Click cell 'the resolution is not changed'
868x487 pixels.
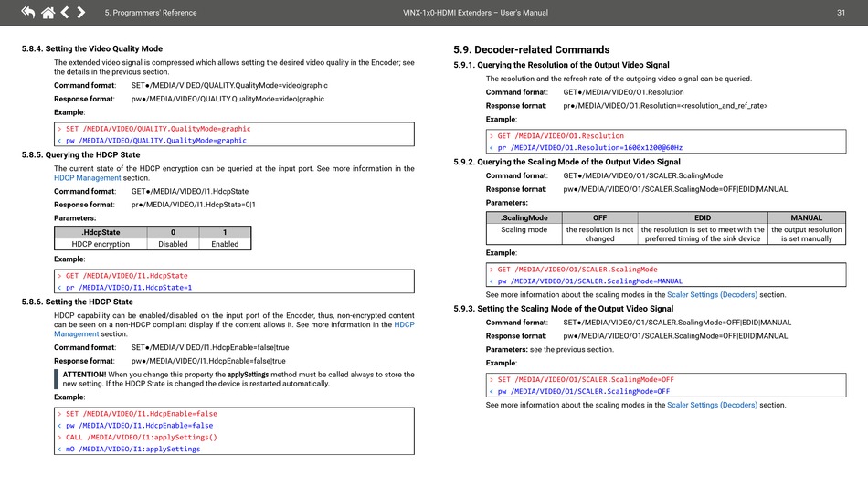[x=599, y=234]
